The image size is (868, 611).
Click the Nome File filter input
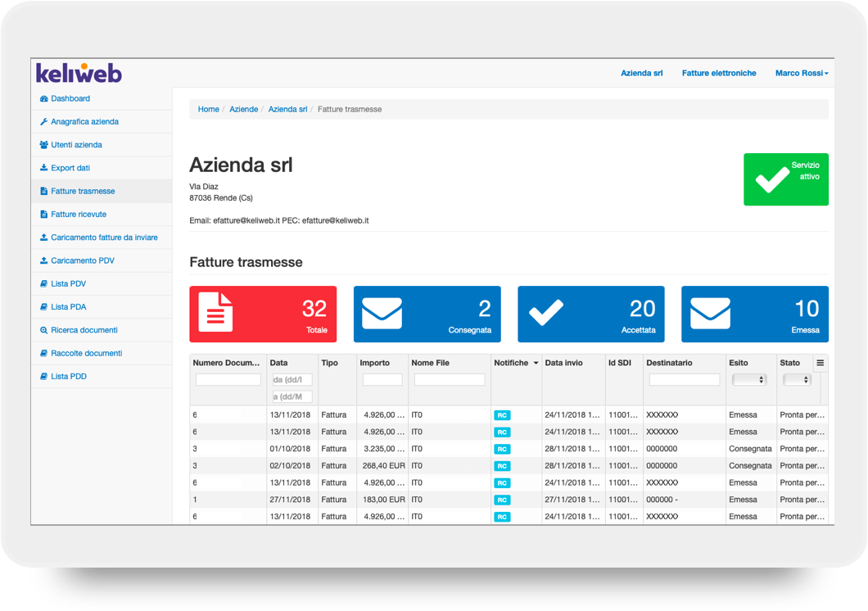click(x=450, y=380)
